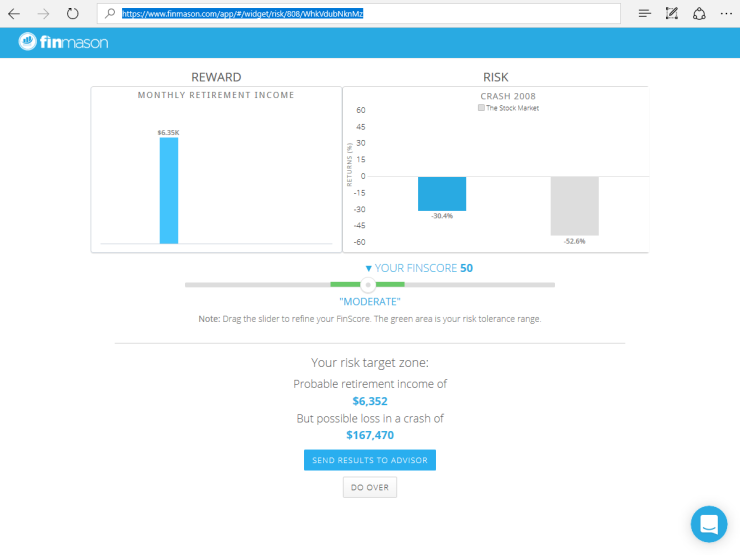The width and height of the screenshot is (740, 555).
Task: Click the browser back arrow
Action: tap(14, 14)
